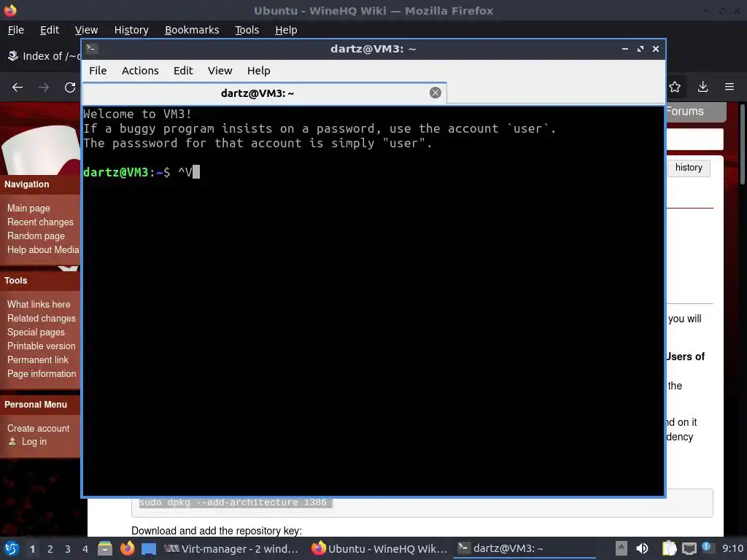Open Firefox Tools menu
Viewport: 747px width, 560px height.
coord(247,30)
